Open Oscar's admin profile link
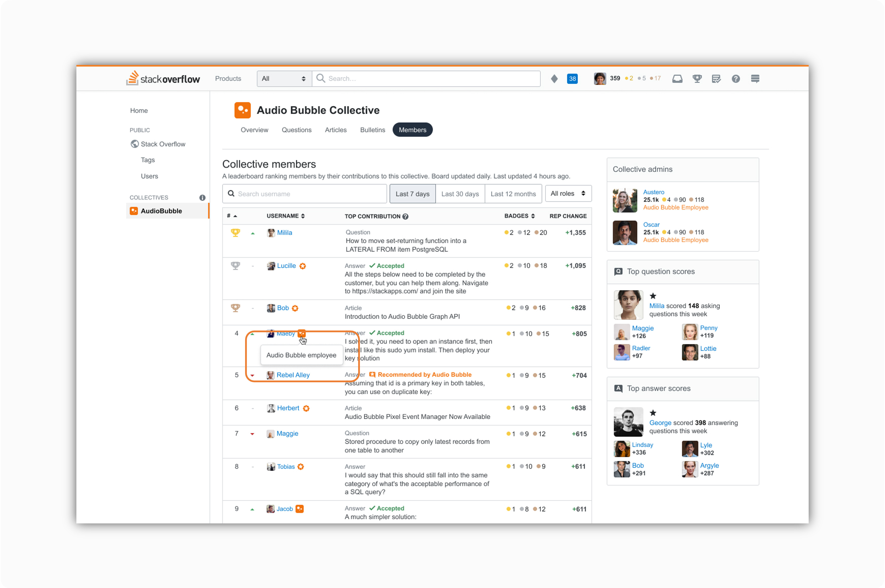The image size is (885, 588). (x=651, y=225)
